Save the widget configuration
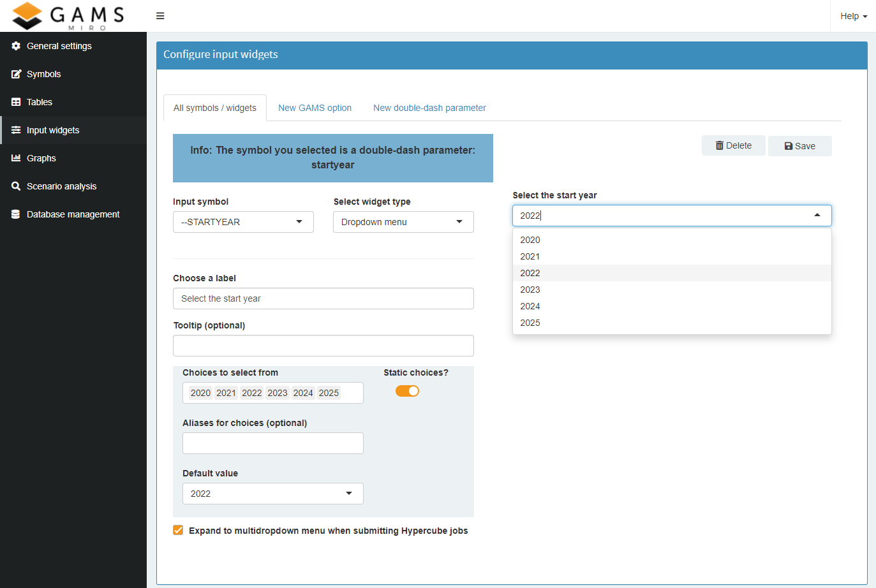This screenshot has width=876, height=588. tap(799, 145)
